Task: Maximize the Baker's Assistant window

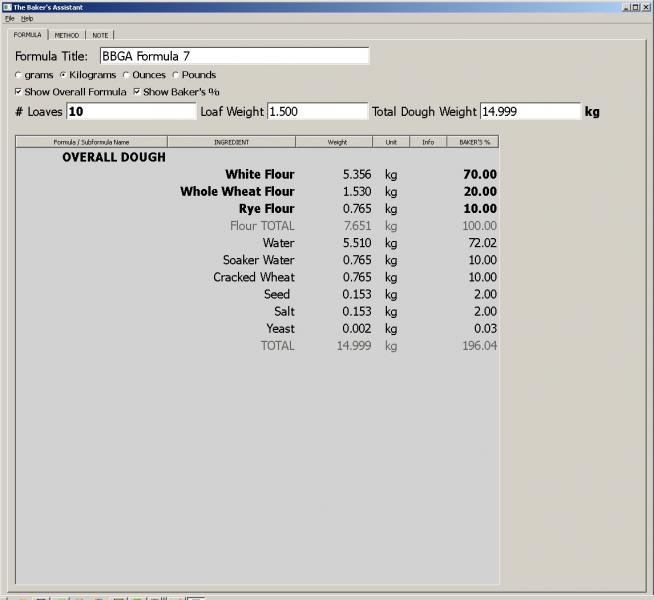Action: point(635,6)
